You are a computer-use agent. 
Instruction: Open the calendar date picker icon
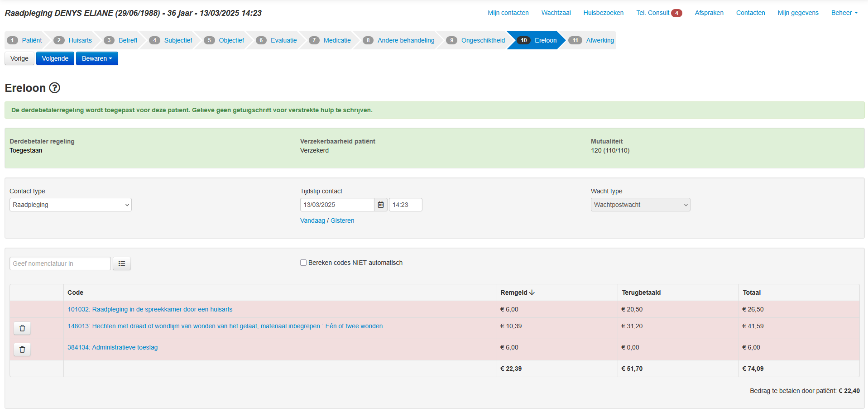[381, 205]
